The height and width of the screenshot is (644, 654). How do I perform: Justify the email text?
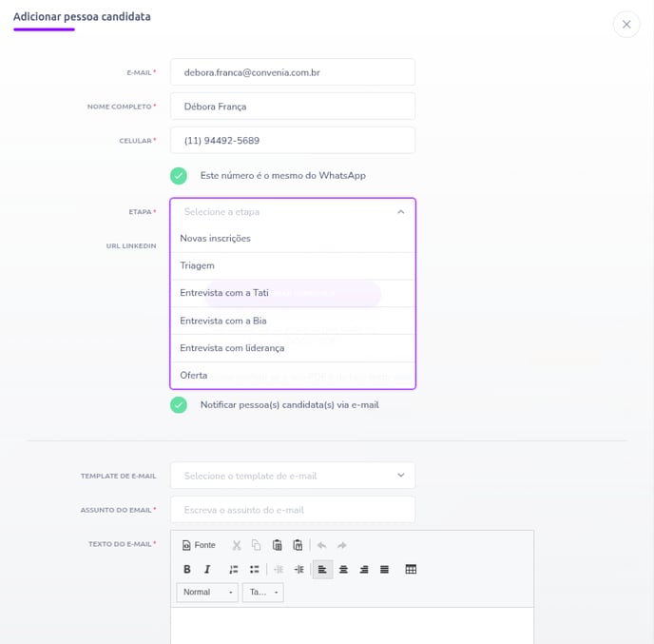pos(384,570)
